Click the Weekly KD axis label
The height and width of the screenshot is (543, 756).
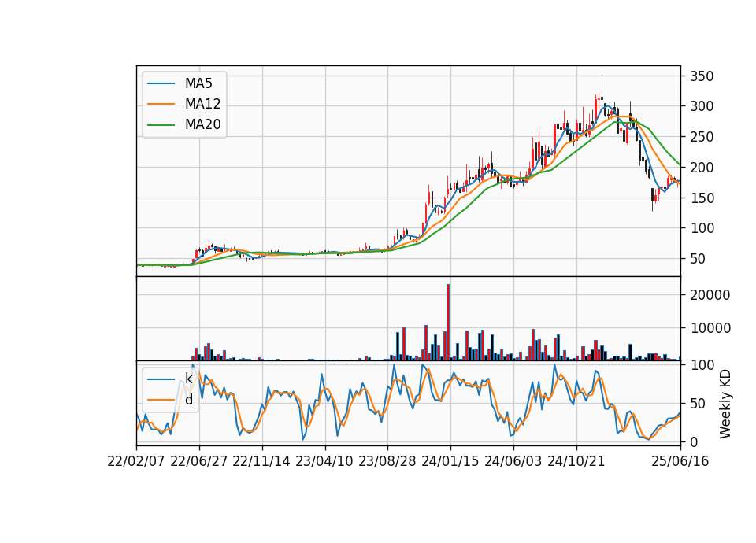(725, 404)
